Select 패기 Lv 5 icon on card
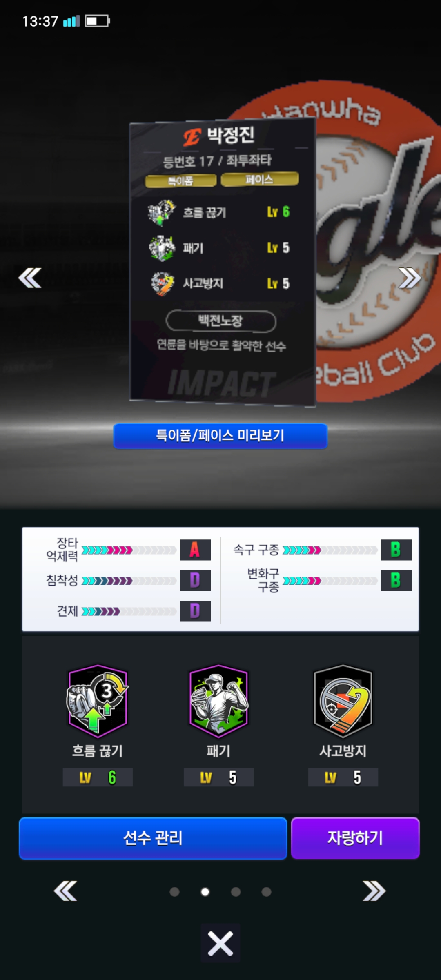The height and width of the screenshot is (980, 441). coord(162,248)
